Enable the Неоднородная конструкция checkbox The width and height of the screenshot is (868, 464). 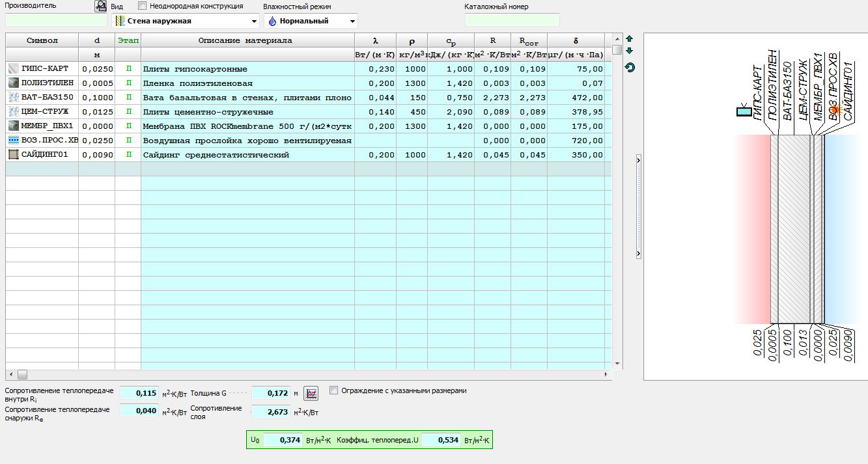(143, 6)
